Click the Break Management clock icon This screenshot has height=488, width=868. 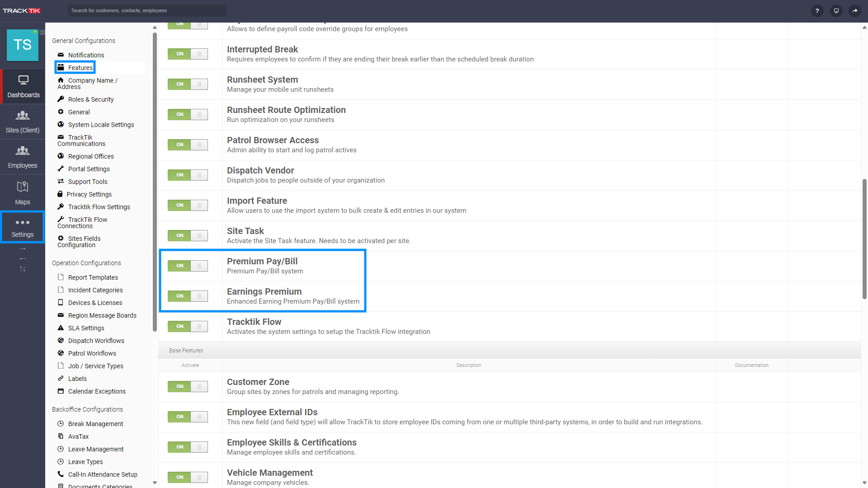point(61,423)
